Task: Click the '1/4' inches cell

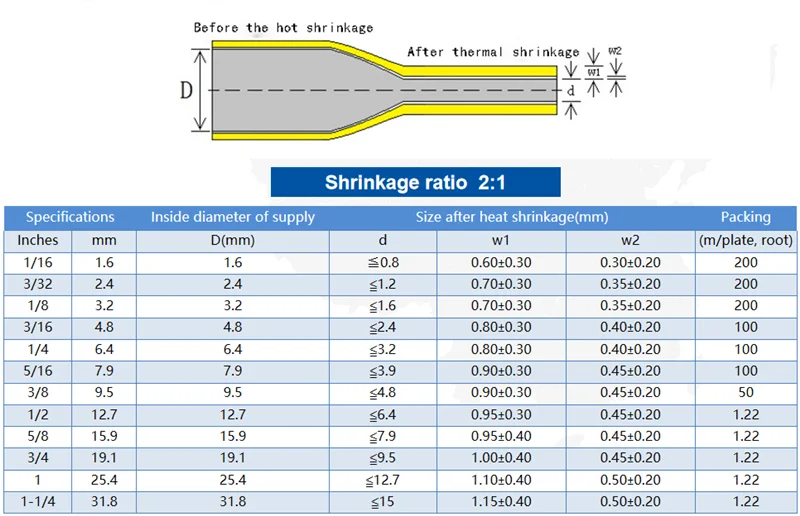Action: (x=38, y=349)
